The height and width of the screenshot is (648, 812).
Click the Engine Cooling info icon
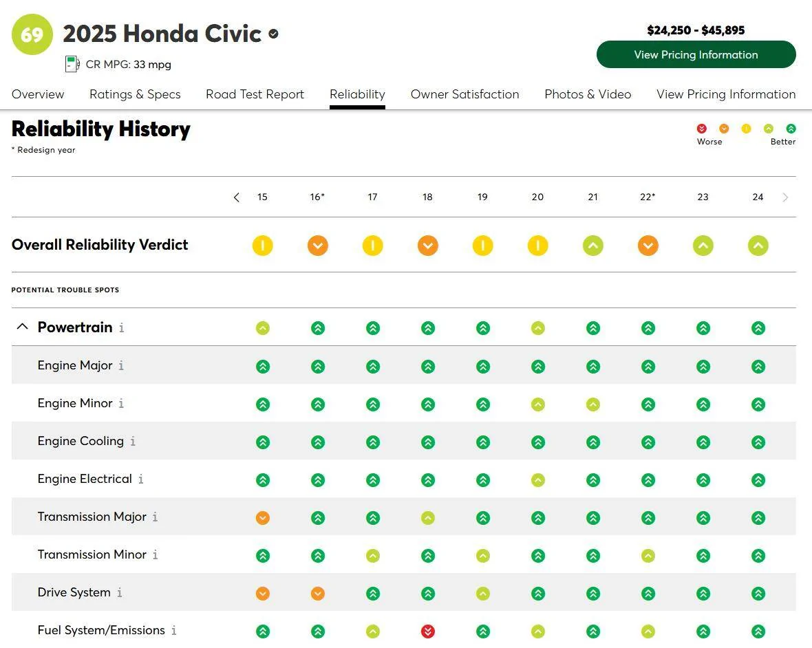(x=133, y=441)
